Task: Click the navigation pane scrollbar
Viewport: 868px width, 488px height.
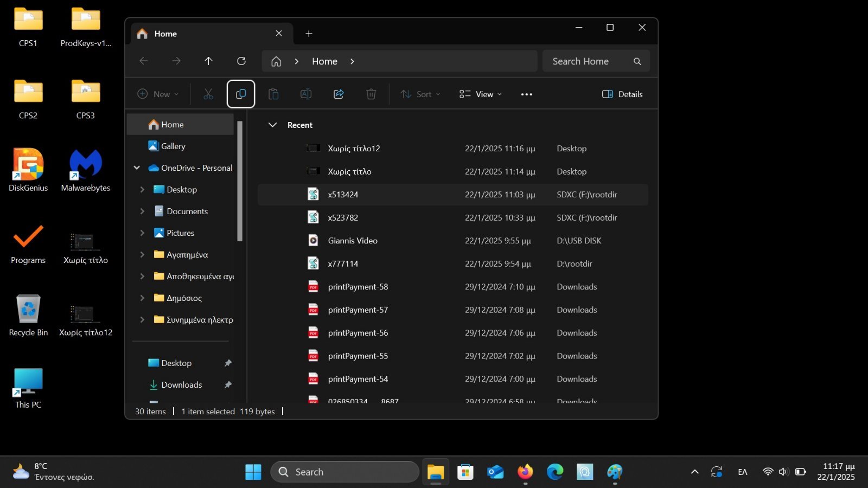Action: (x=240, y=182)
